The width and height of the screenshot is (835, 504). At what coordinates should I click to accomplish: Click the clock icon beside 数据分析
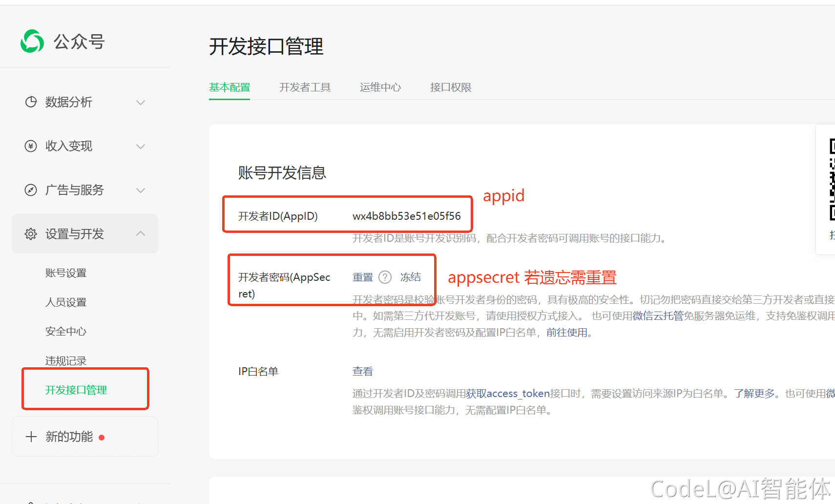tap(31, 102)
